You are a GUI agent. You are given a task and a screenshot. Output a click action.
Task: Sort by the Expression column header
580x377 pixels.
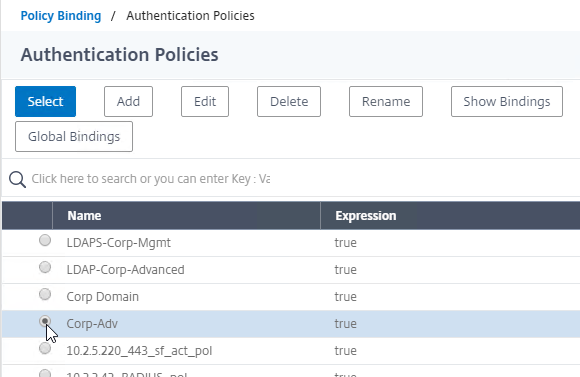point(366,216)
